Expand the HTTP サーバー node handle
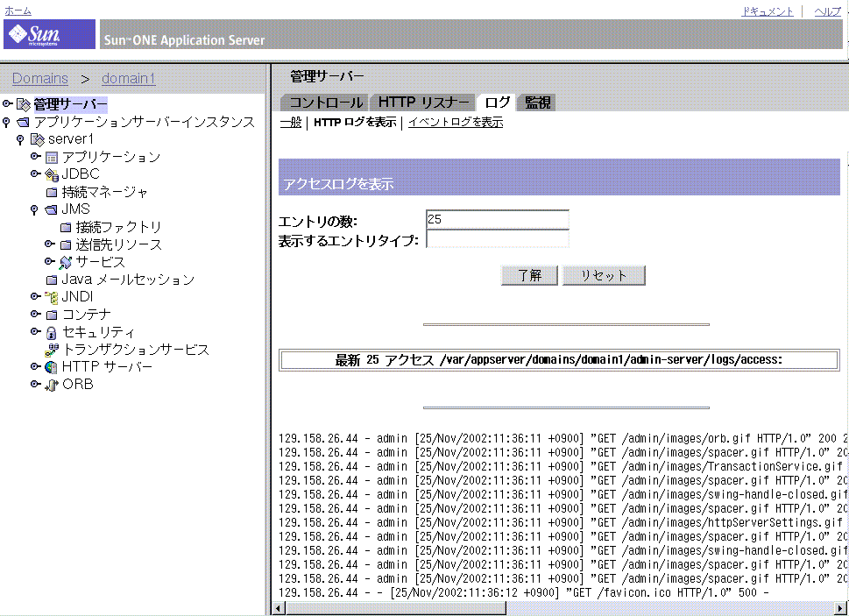 point(36,366)
